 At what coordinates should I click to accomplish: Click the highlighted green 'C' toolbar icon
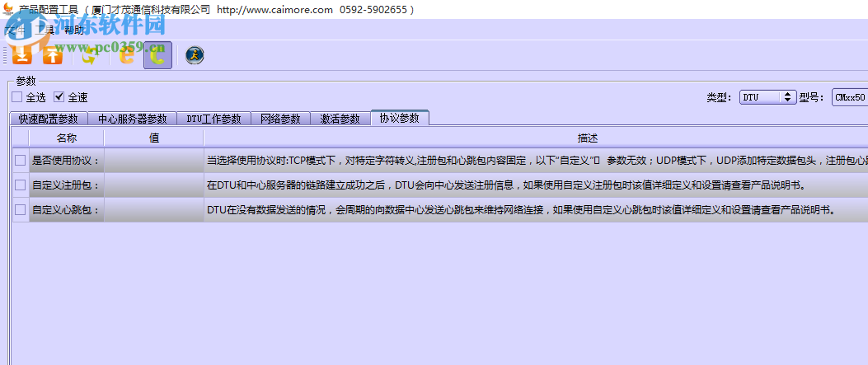coord(157,55)
